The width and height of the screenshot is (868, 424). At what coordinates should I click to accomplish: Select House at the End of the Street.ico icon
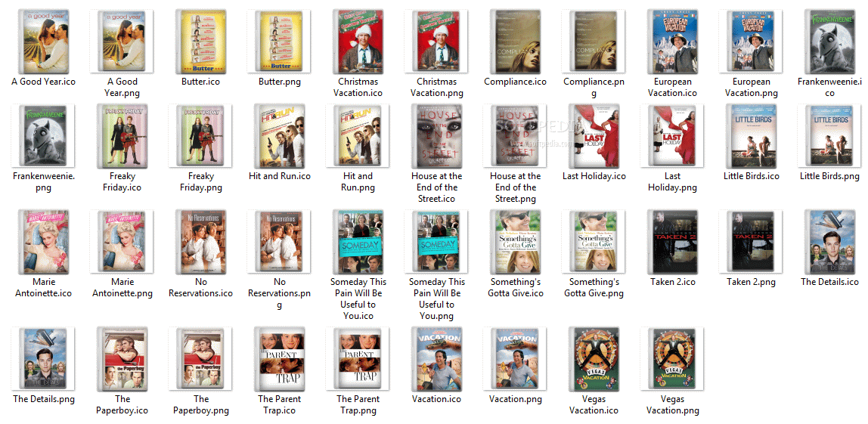(x=437, y=135)
